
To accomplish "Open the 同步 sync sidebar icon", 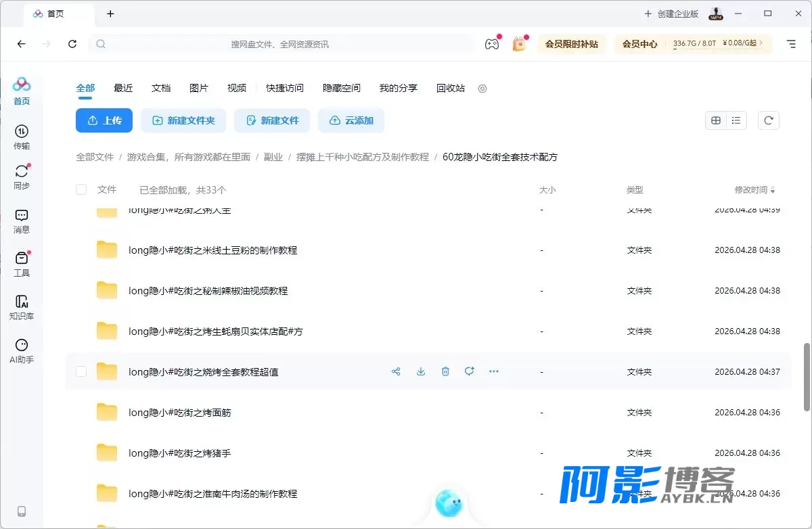I will 22,177.
